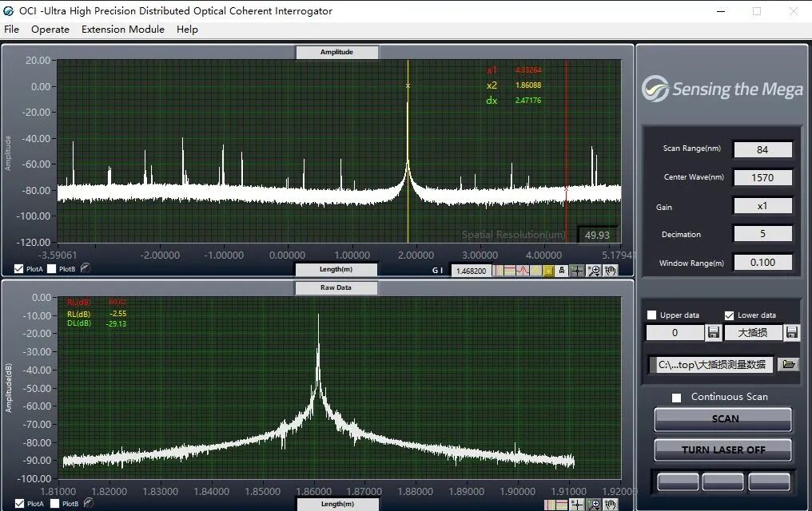812x511 pixels.
Task: Enable Continuous Scan checkbox
Action: pos(676,397)
